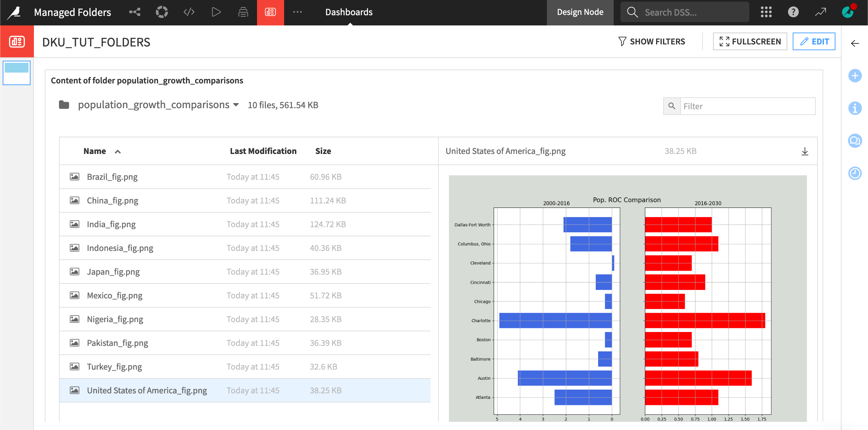Open the Flow icon in top navigation

pos(135,12)
